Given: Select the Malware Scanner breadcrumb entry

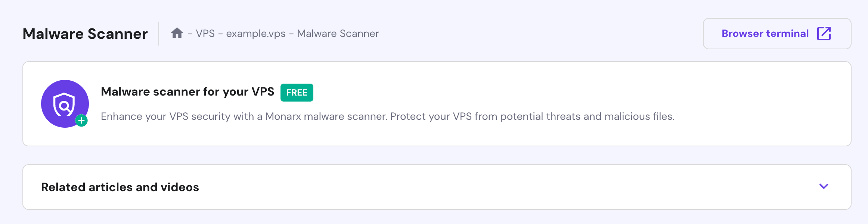Looking at the screenshot, I should click(x=338, y=34).
